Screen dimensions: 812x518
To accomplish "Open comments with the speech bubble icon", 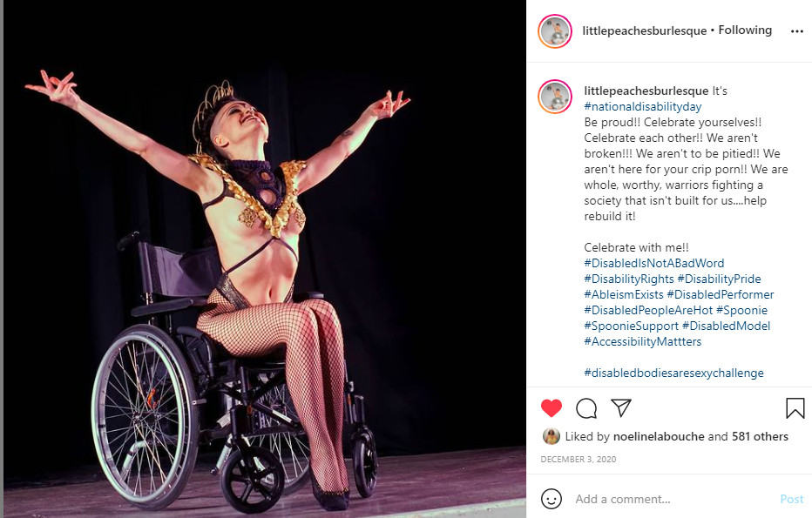I will click(x=586, y=408).
